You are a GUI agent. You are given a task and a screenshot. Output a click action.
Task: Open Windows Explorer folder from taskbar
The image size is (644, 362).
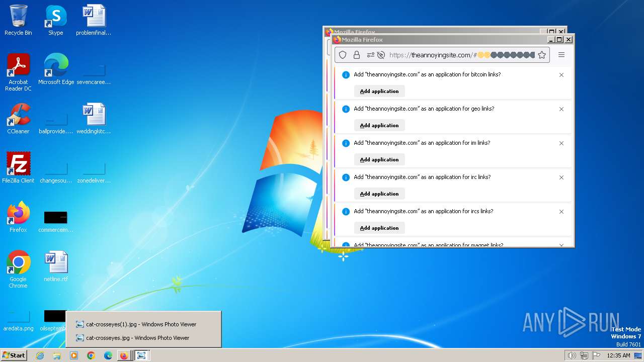(x=57, y=355)
